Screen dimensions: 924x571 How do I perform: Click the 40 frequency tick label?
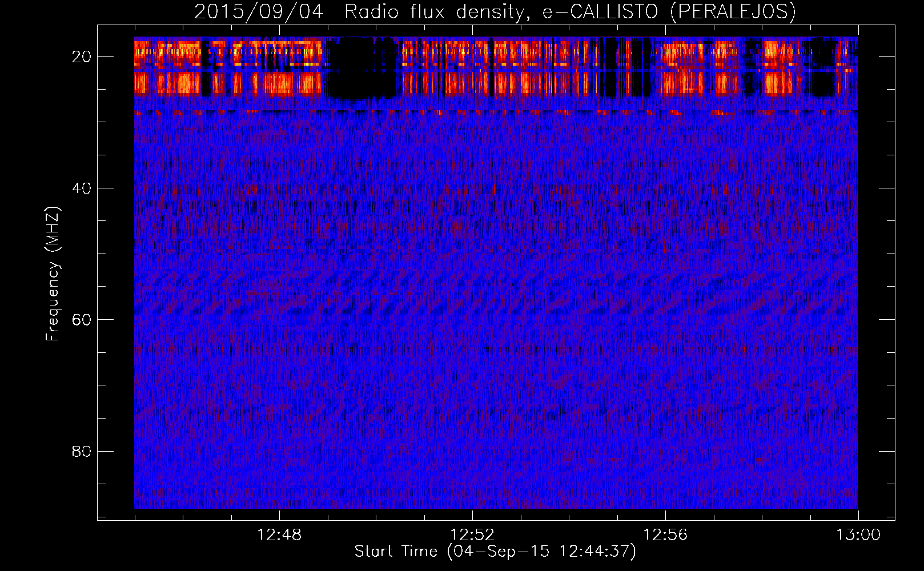click(x=82, y=188)
